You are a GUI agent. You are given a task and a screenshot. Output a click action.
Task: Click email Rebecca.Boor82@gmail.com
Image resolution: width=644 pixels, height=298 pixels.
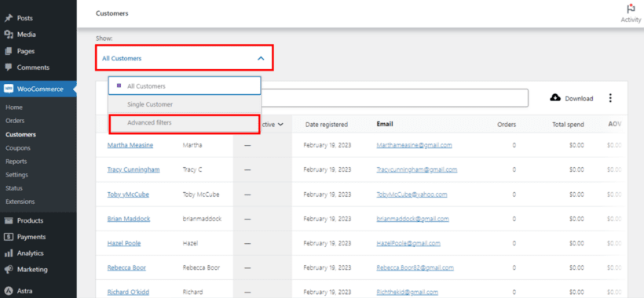click(x=415, y=267)
